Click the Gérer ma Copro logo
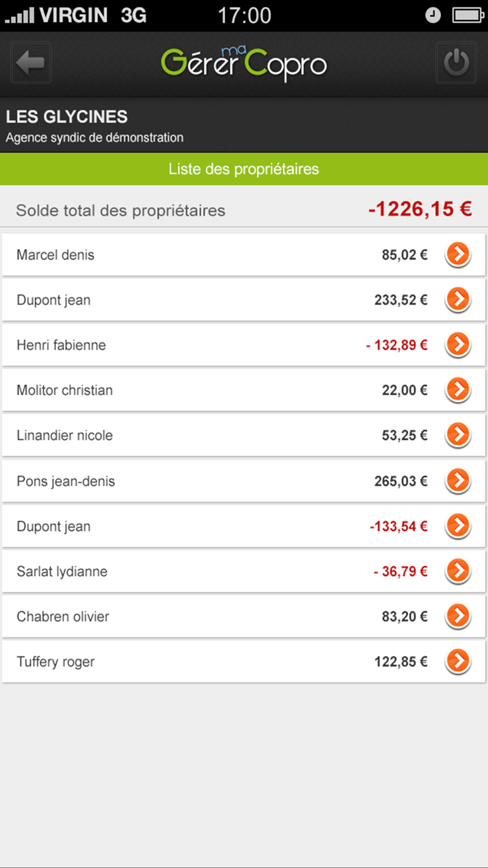 244,63
